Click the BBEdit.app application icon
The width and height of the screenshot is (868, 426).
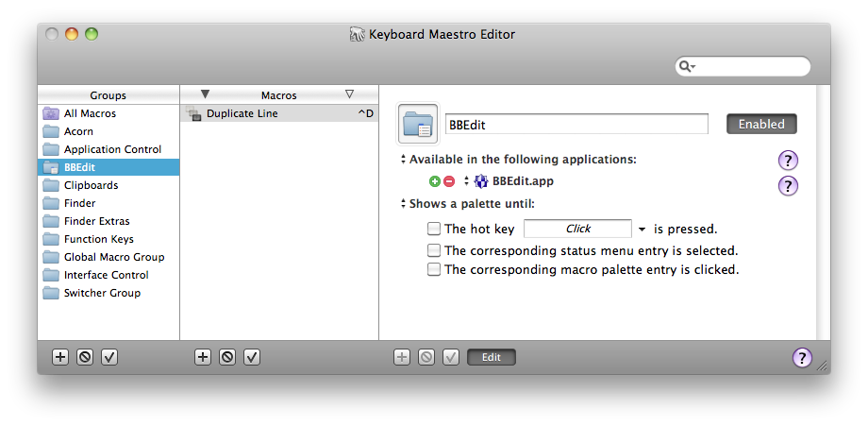point(481,181)
